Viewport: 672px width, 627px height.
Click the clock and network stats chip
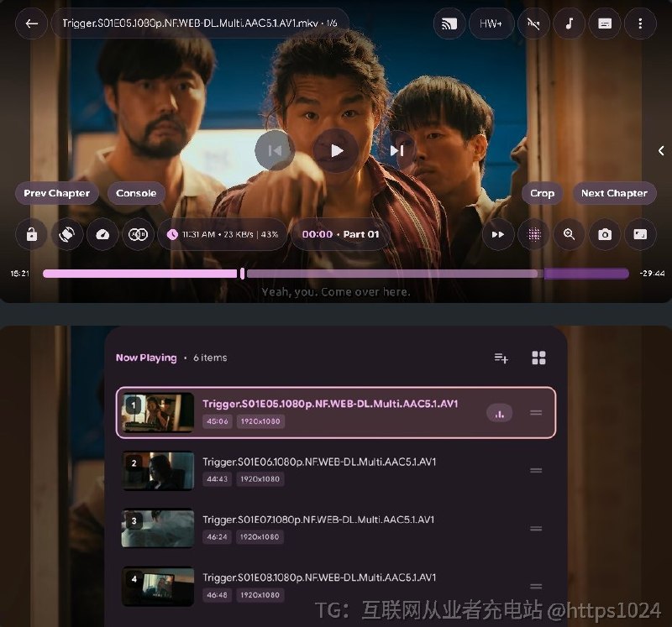coord(223,234)
